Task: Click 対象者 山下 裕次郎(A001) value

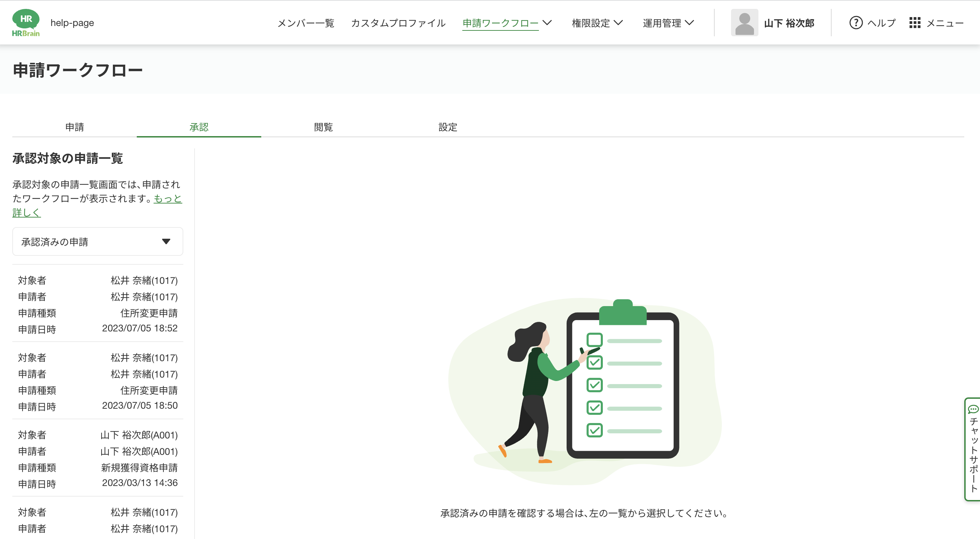Action: [139, 435]
